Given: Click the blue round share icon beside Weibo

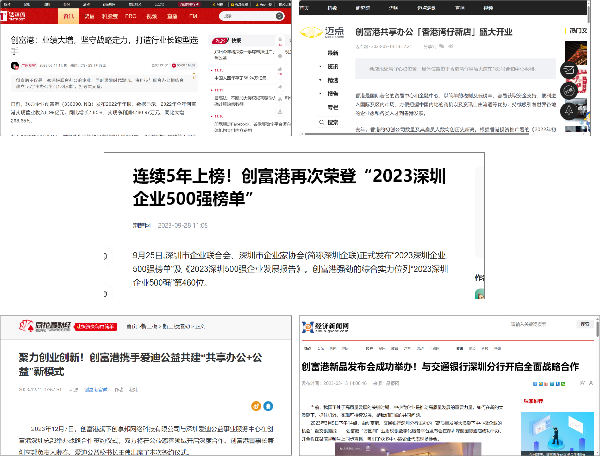Looking at the screenshot, I should (x=268, y=406).
